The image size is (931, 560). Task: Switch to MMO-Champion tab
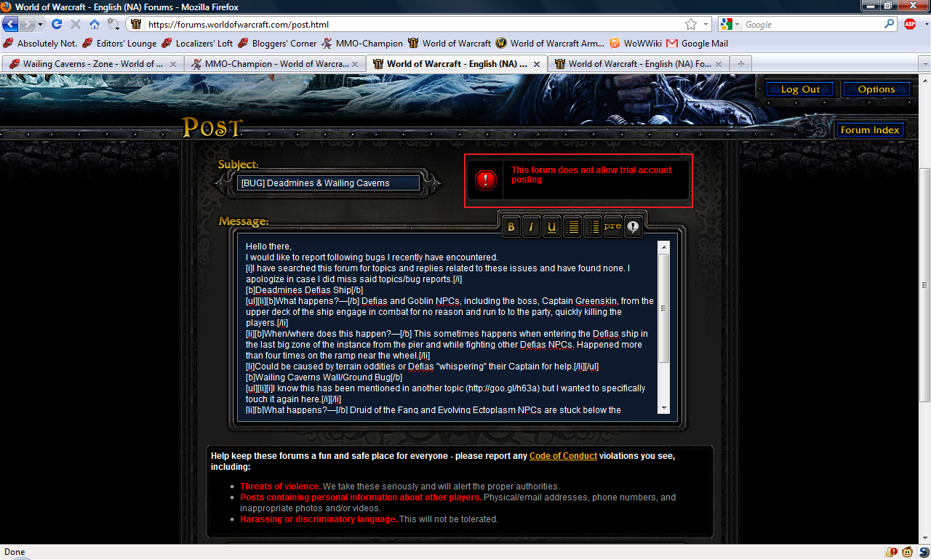point(274,63)
